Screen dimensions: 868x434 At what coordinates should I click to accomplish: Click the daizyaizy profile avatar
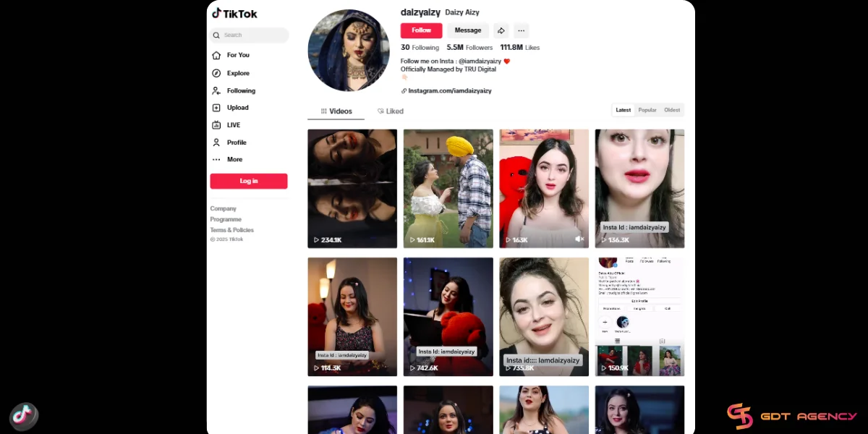pos(349,50)
